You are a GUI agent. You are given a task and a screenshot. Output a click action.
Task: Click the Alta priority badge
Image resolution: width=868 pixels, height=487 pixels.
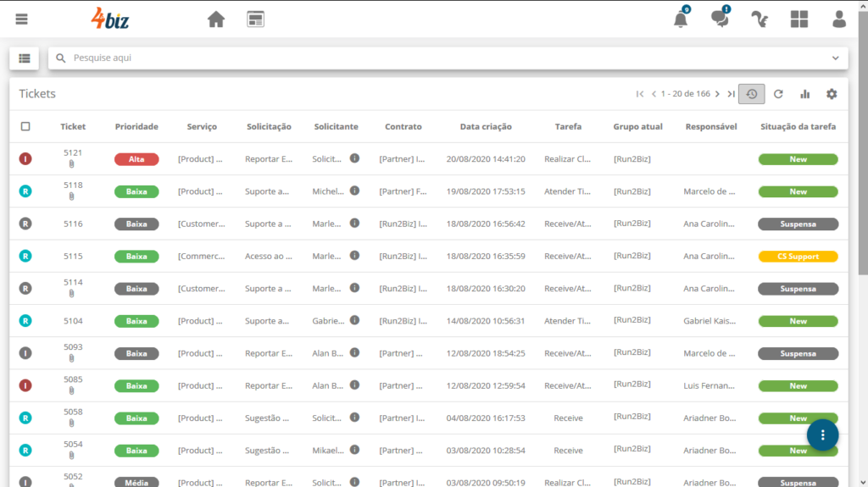pyautogui.click(x=136, y=159)
